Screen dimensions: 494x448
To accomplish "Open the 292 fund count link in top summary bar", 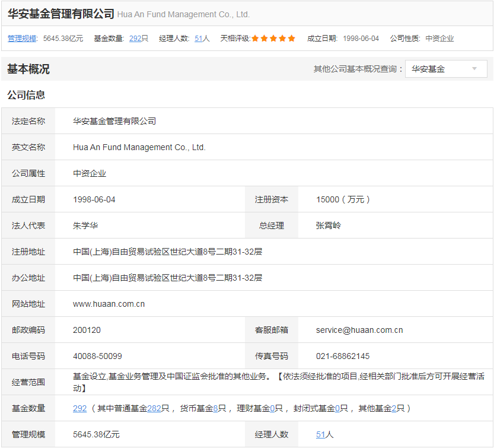I will pos(135,39).
